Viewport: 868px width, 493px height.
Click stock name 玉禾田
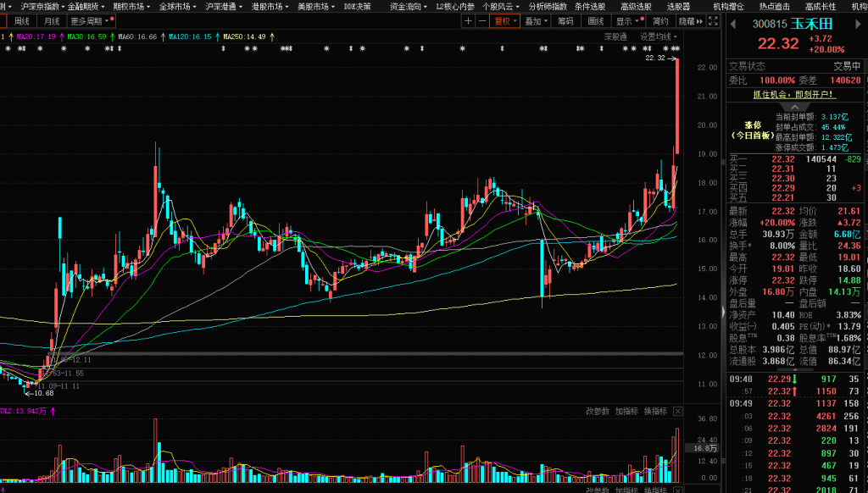click(811, 24)
